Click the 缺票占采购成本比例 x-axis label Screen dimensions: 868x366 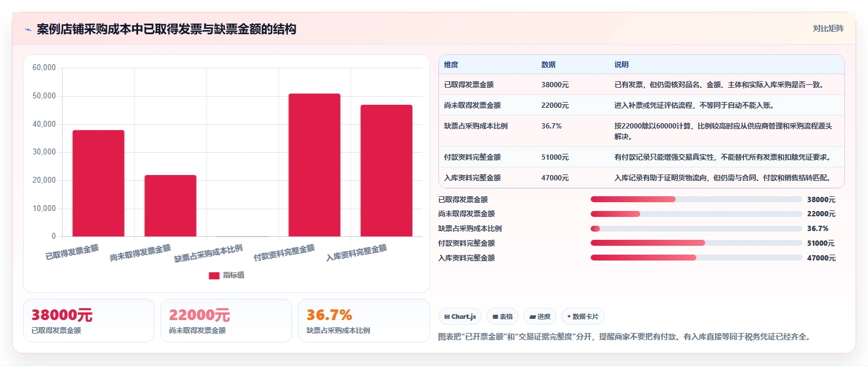(208, 253)
